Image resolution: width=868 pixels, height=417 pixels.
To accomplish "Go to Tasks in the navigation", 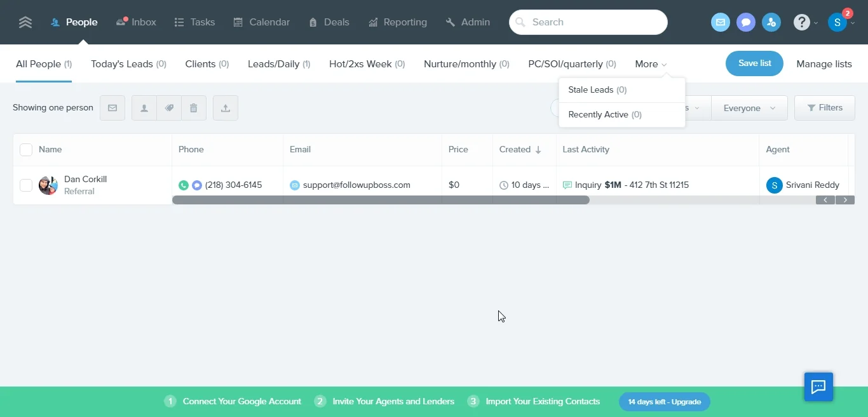I will click(x=194, y=22).
